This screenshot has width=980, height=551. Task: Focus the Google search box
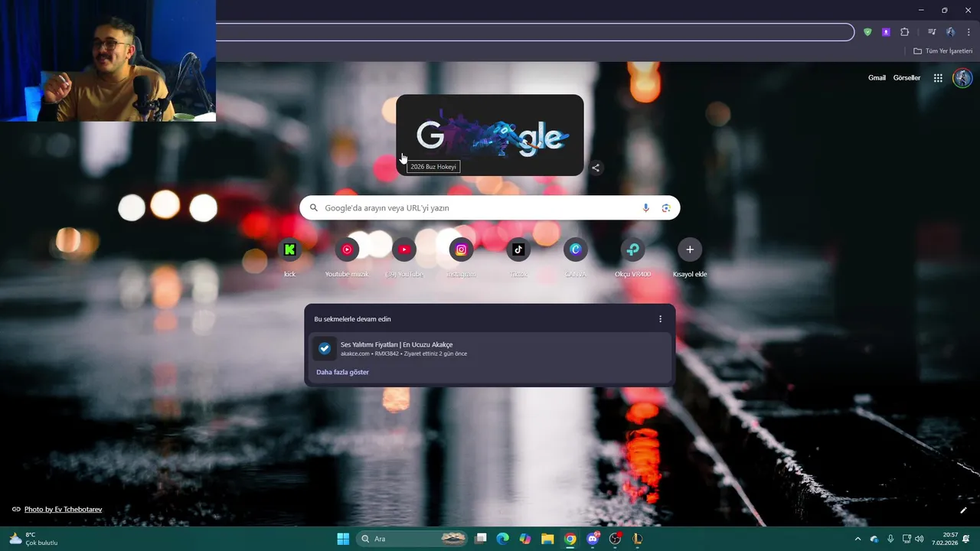[490, 208]
